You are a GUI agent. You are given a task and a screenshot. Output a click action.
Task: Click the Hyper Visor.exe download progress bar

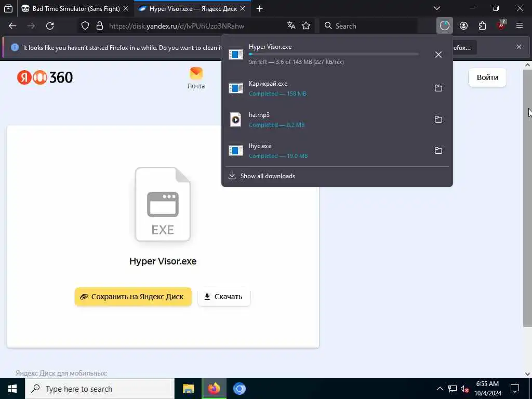(x=334, y=54)
